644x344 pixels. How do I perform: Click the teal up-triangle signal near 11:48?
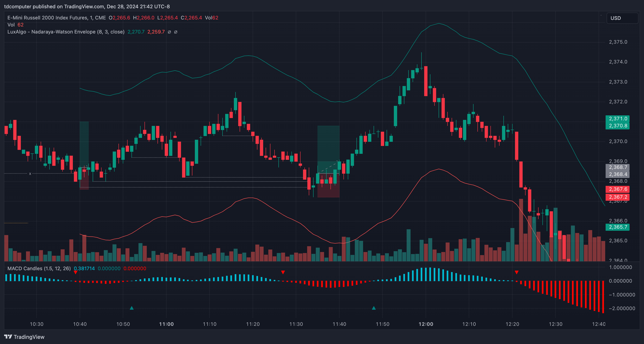[x=374, y=308]
